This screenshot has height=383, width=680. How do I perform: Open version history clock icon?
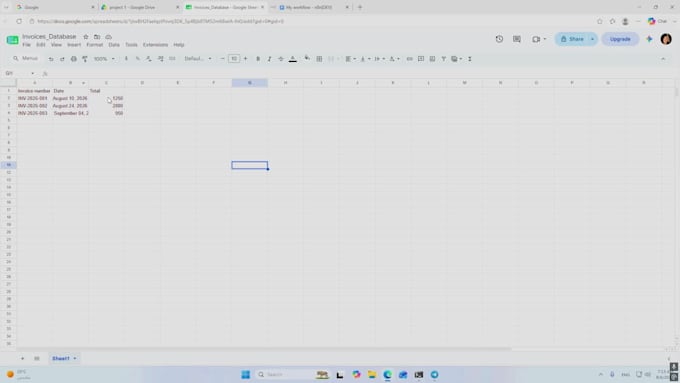(x=499, y=39)
